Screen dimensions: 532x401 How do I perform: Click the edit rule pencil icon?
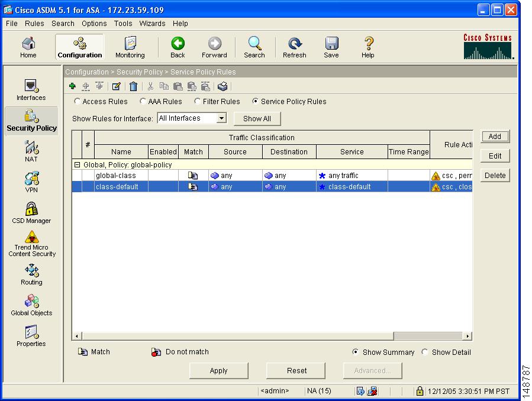(117, 86)
